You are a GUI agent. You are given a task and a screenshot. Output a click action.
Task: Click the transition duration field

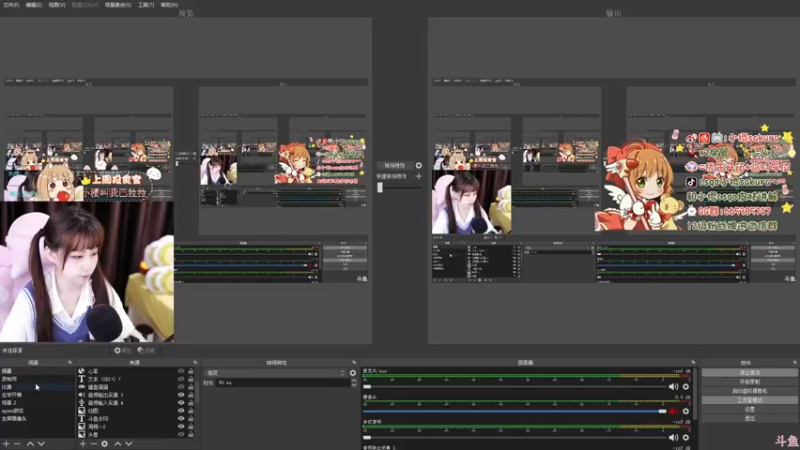(x=283, y=383)
